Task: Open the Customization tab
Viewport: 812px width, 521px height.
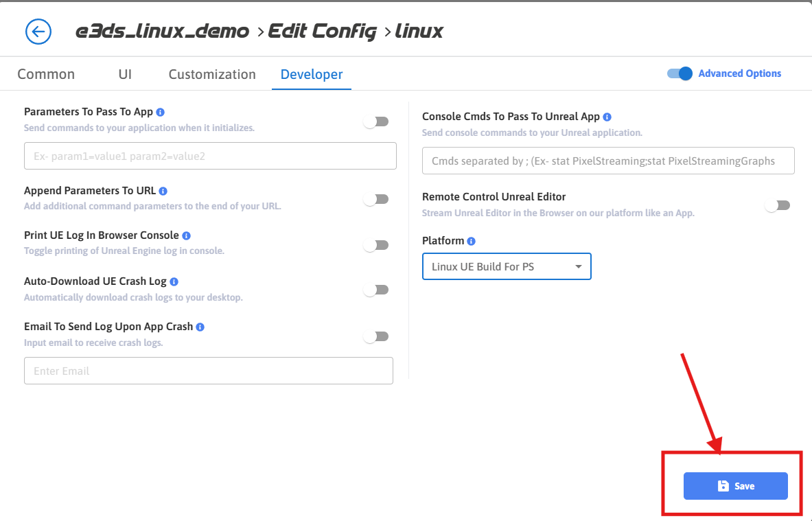Action: coord(212,74)
